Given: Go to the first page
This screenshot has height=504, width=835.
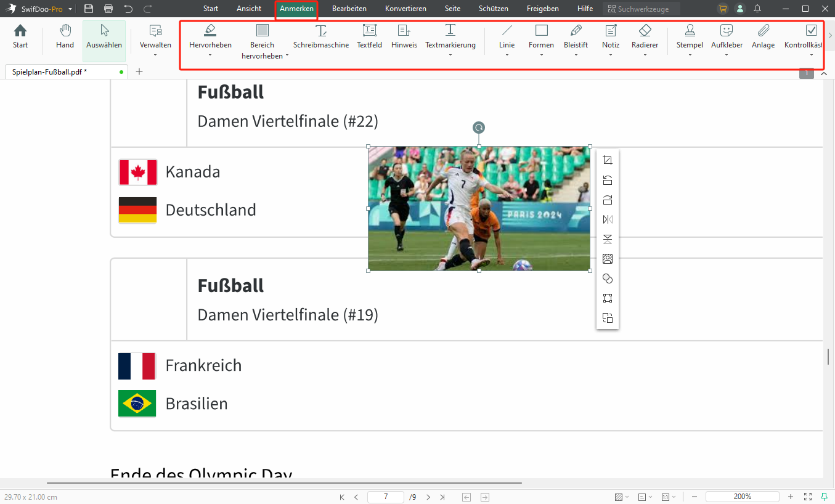Looking at the screenshot, I should pyautogui.click(x=342, y=497).
